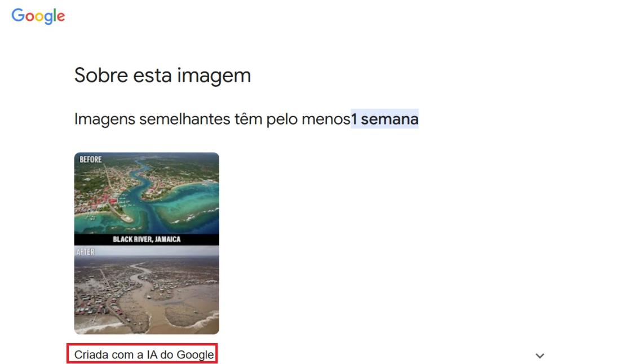
Task: Open the AFTER flooded town photo
Action: (147, 290)
